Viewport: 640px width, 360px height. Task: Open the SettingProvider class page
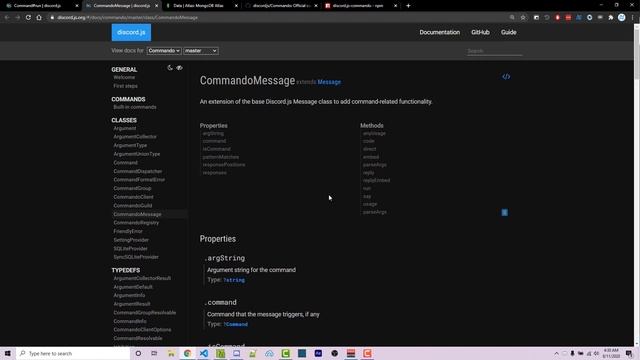click(131, 240)
